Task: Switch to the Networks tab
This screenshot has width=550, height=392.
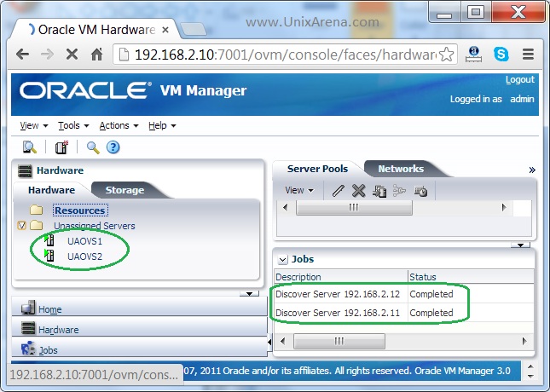Action: pos(401,169)
